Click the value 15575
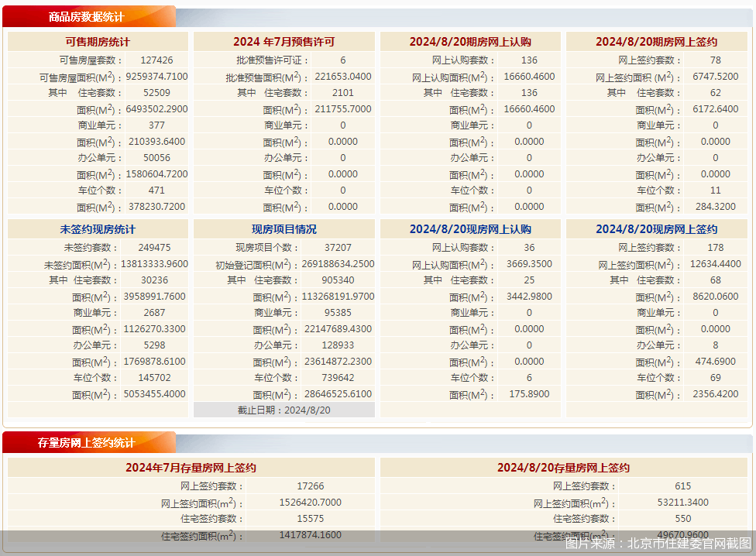Image resolution: width=756 pixels, height=556 pixels. [311, 519]
